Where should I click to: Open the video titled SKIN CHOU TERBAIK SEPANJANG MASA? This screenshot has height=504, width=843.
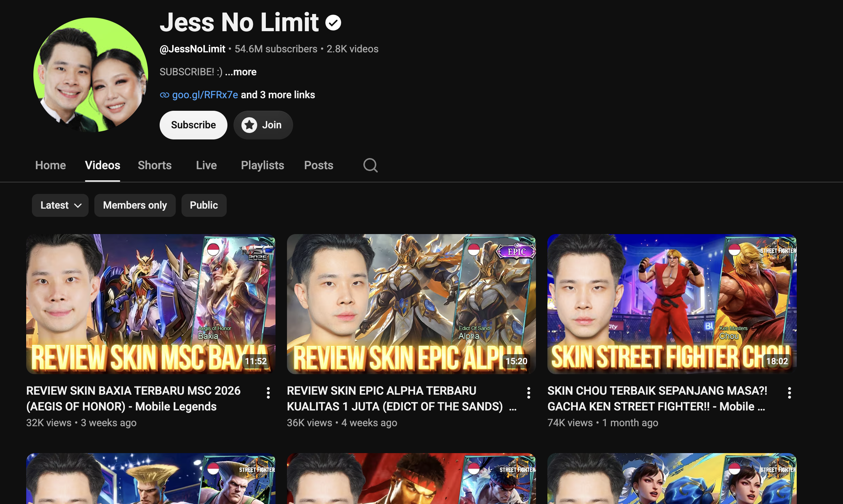point(657,399)
